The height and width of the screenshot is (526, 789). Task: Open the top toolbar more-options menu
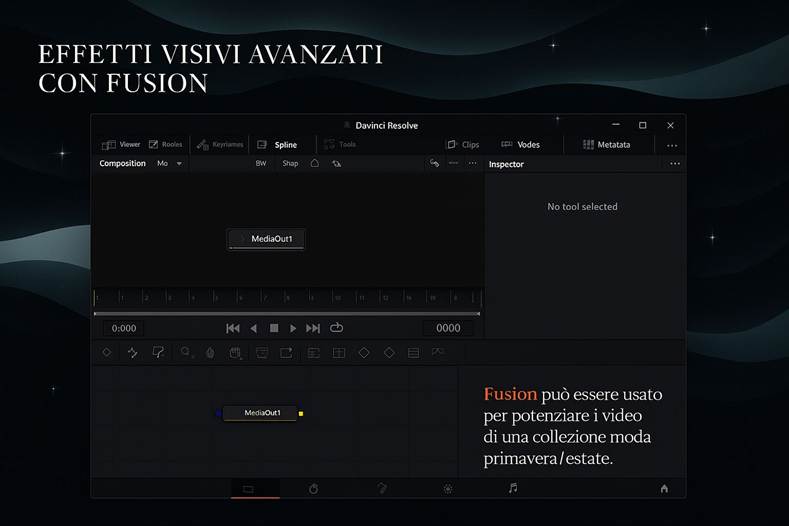[x=672, y=145]
